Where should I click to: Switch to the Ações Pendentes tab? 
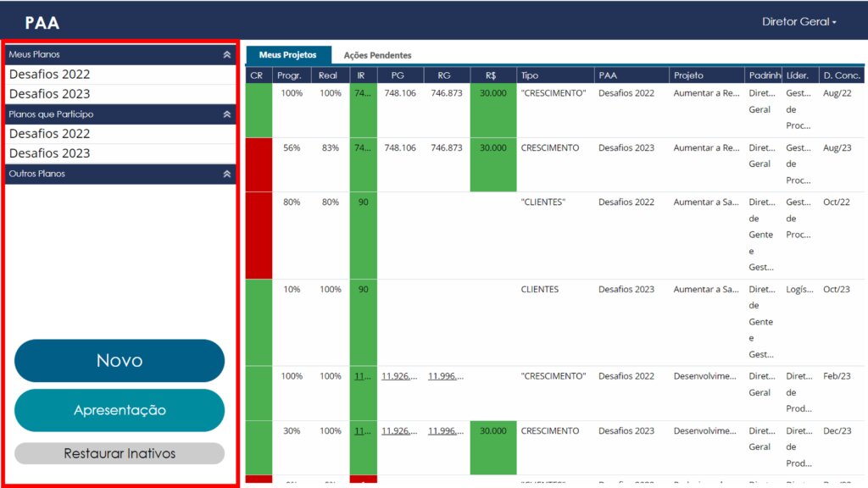click(x=377, y=55)
